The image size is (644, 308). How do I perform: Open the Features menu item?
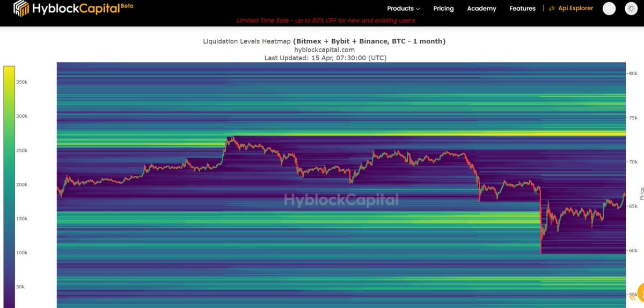(522, 9)
